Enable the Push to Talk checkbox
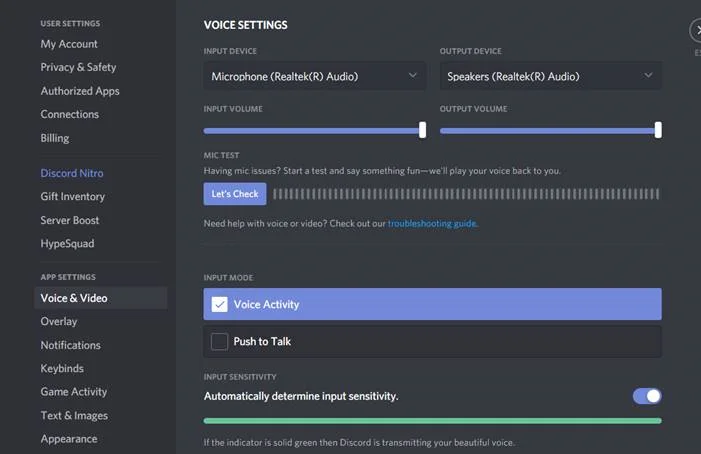Screen dimensions: 701x454 pyautogui.click(x=220, y=341)
